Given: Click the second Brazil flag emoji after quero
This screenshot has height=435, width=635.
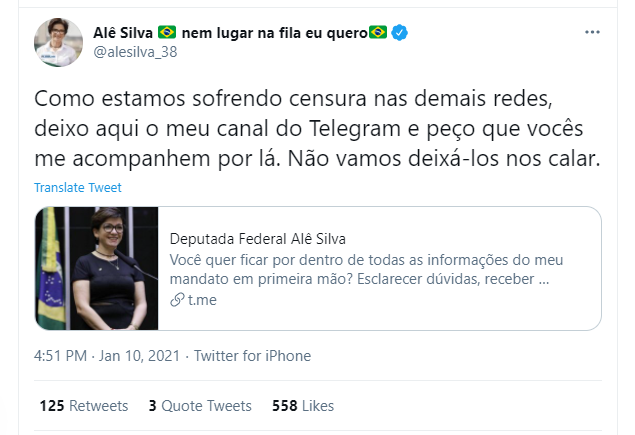Looking at the screenshot, I should click(378, 32).
